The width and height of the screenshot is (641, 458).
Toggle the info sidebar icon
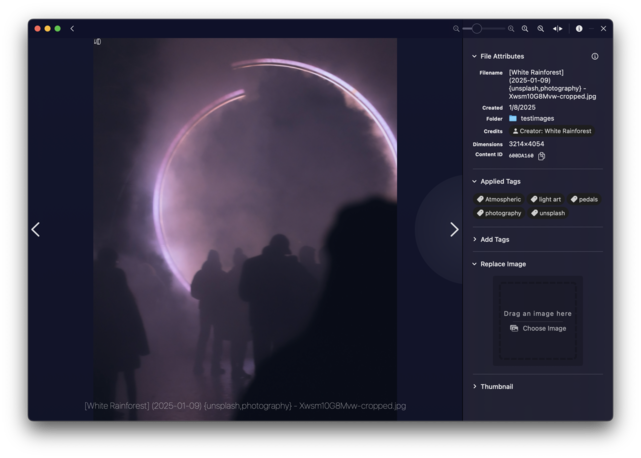pyautogui.click(x=579, y=29)
